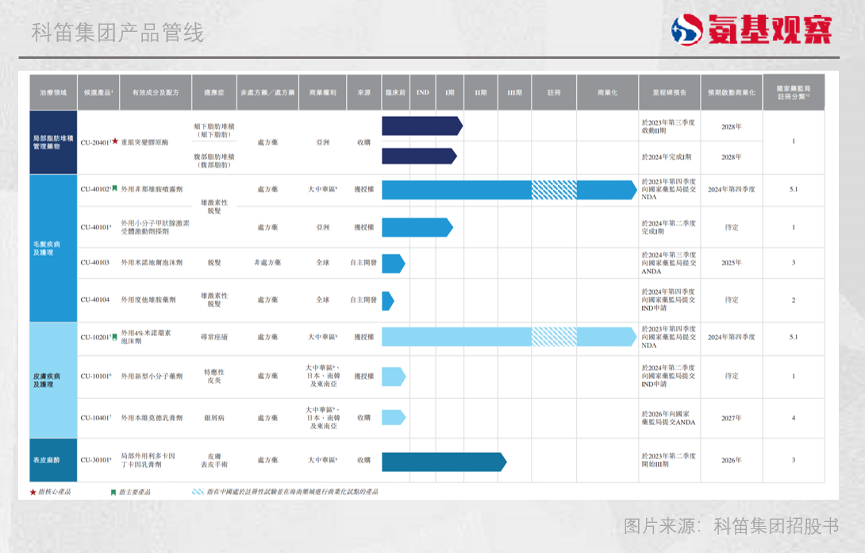This screenshot has height=554, width=866.
Task: Select the 治療領域 column header
Action: pos(53,92)
